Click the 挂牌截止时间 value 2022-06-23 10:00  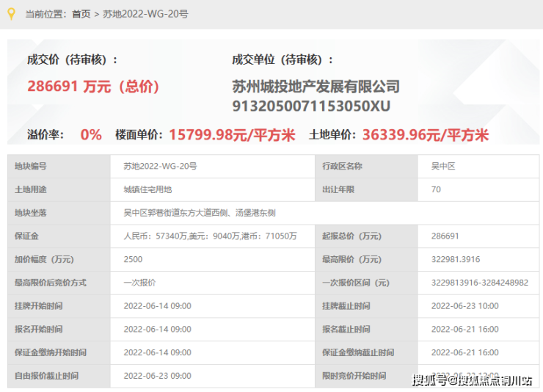(478, 306)
